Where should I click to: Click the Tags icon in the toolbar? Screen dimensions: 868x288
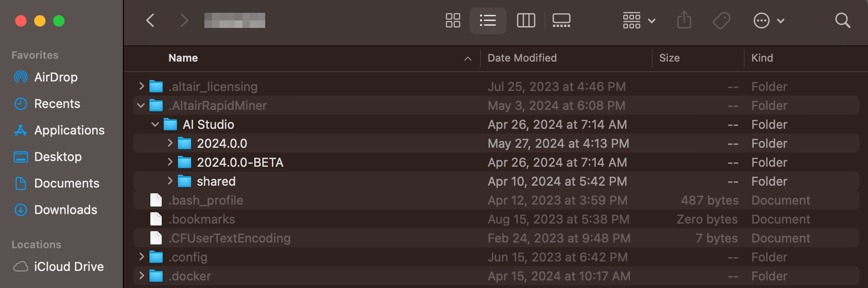pyautogui.click(x=721, y=20)
